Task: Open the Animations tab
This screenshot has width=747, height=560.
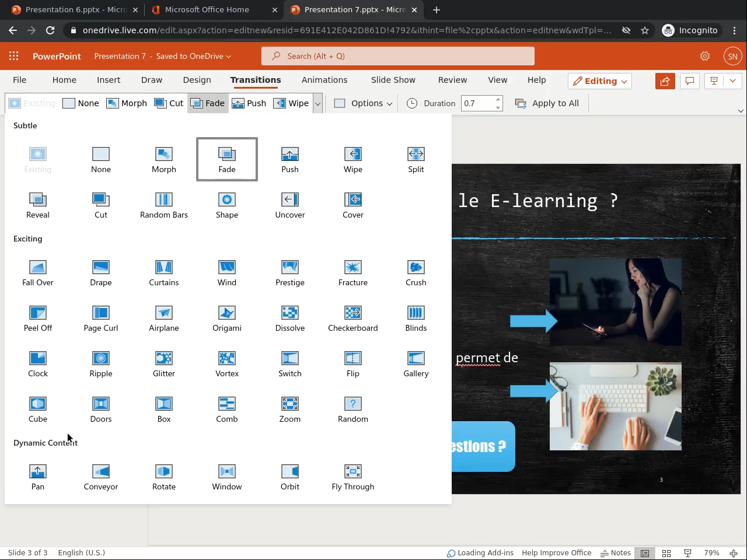Action: (x=324, y=80)
